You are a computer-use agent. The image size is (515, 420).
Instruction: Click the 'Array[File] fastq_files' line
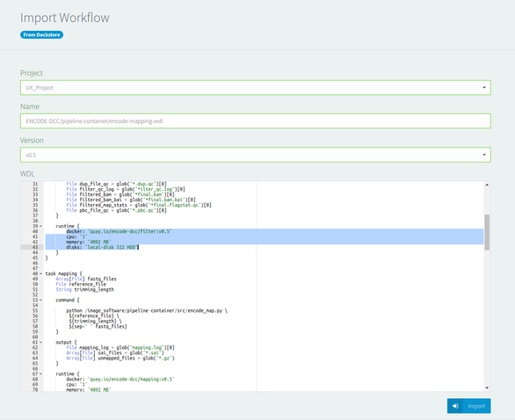(x=86, y=279)
